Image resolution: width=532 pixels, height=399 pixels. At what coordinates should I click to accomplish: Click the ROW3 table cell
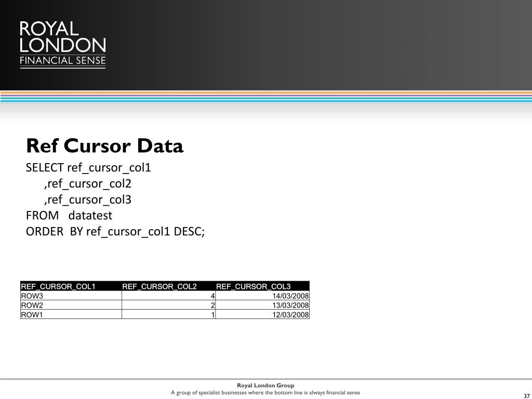pyautogui.click(x=71, y=296)
